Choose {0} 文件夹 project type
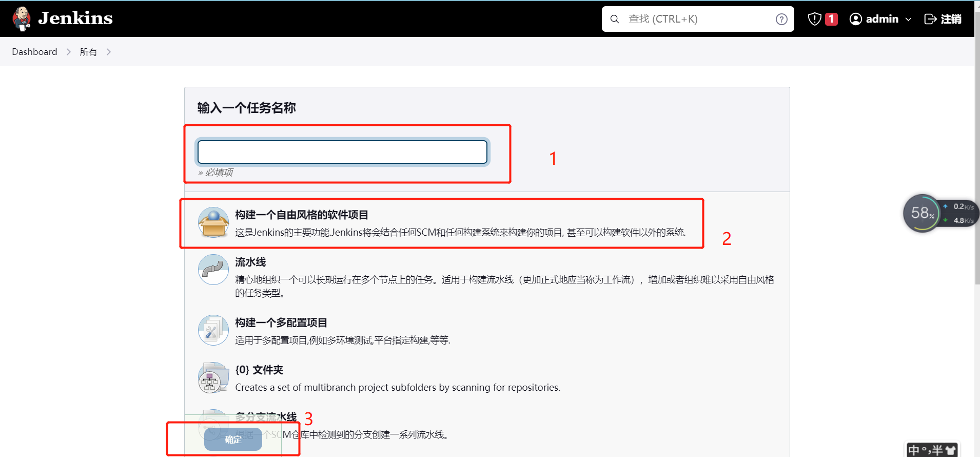This screenshot has width=980, height=457. point(259,370)
